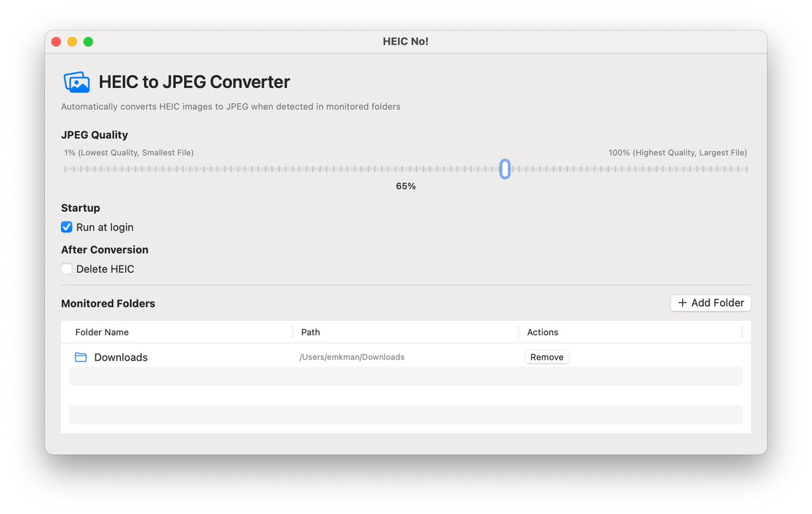Click the Path column header
Viewport: 812px width, 514px height.
pyautogui.click(x=311, y=332)
